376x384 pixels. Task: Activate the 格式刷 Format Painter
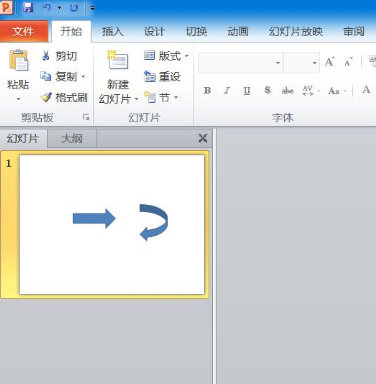[x=64, y=97]
